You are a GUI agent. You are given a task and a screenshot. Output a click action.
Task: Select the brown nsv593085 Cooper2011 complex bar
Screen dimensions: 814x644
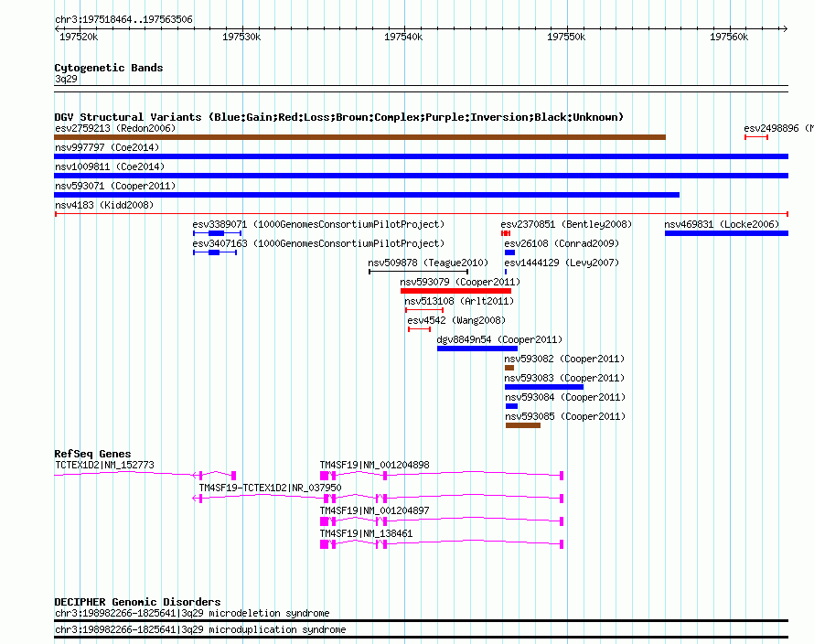click(x=523, y=425)
